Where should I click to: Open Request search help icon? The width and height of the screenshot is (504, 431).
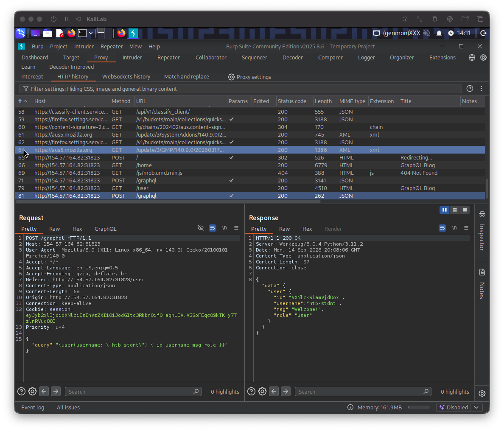[21, 392]
